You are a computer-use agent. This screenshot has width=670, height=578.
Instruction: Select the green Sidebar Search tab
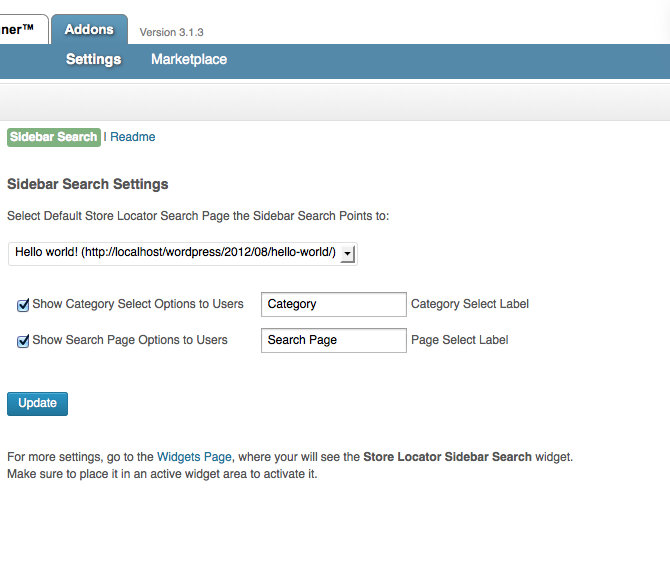coord(54,137)
